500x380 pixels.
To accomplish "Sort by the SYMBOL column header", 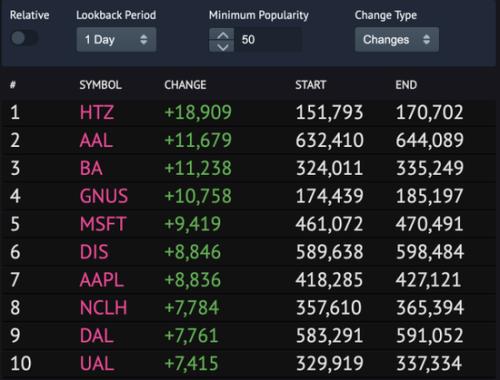I will coord(100,85).
